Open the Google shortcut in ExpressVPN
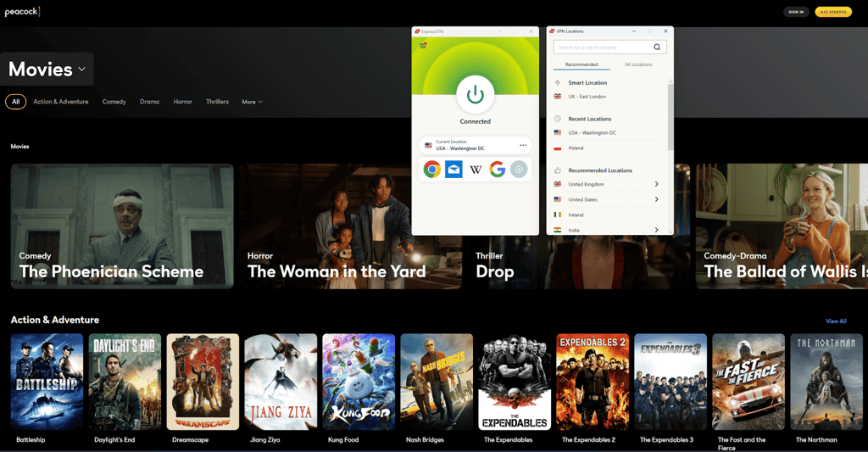Viewport: 868px width, 452px height. click(497, 169)
